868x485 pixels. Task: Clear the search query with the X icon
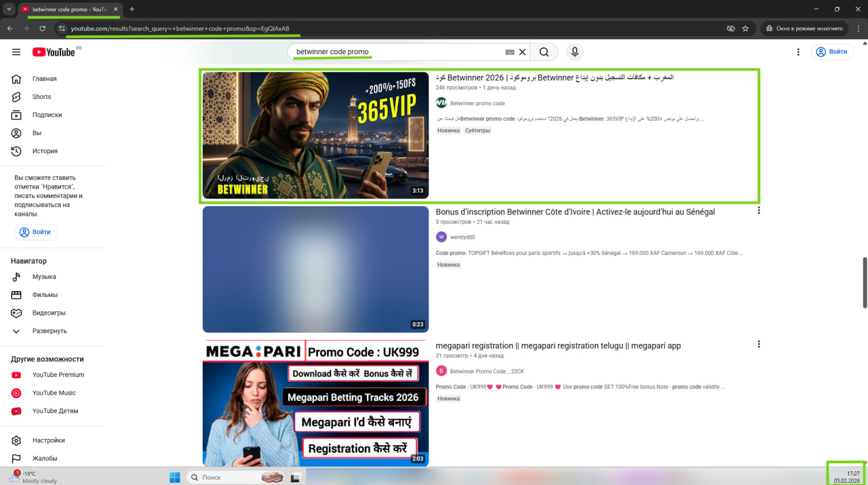pyautogui.click(x=523, y=52)
